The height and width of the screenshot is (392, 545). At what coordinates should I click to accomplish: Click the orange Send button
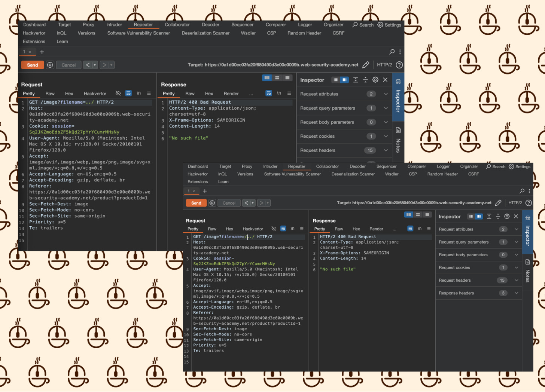32,65
